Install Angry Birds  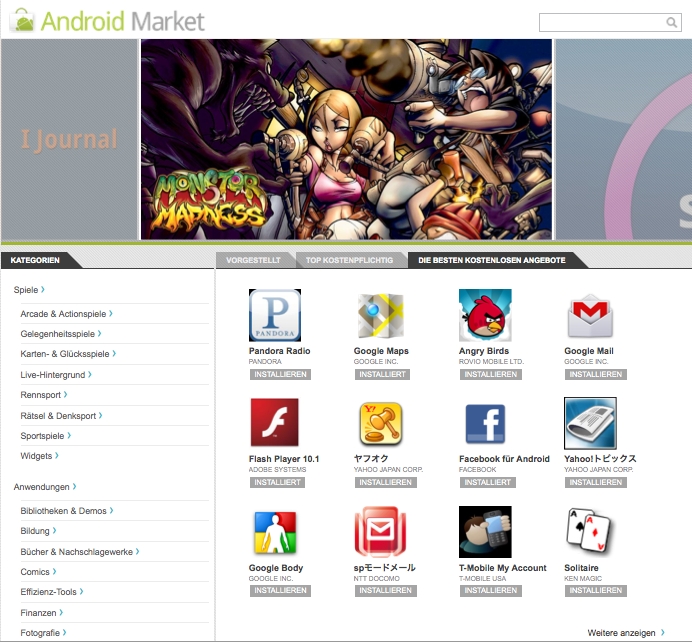click(x=490, y=375)
